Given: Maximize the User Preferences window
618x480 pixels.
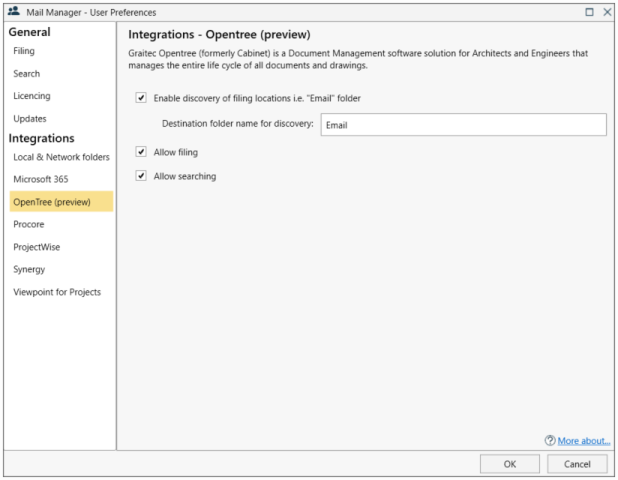Looking at the screenshot, I should pyautogui.click(x=589, y=12).
